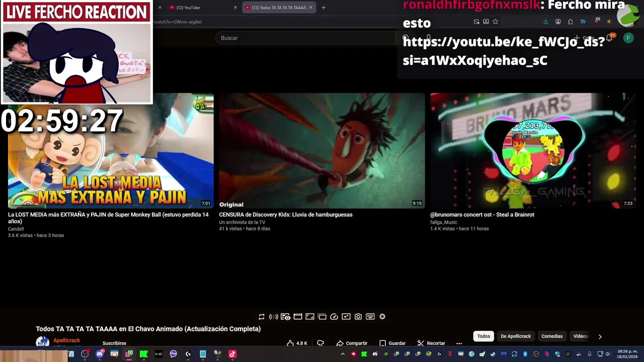
Task: Open Discord from the taskbar
Action: point(100,354)
